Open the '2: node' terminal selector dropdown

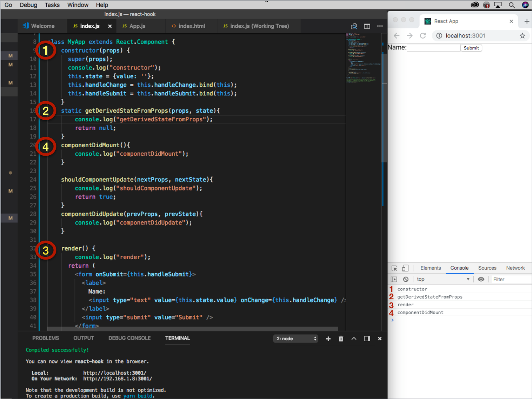pyautogui.click(x=296, y=338)
